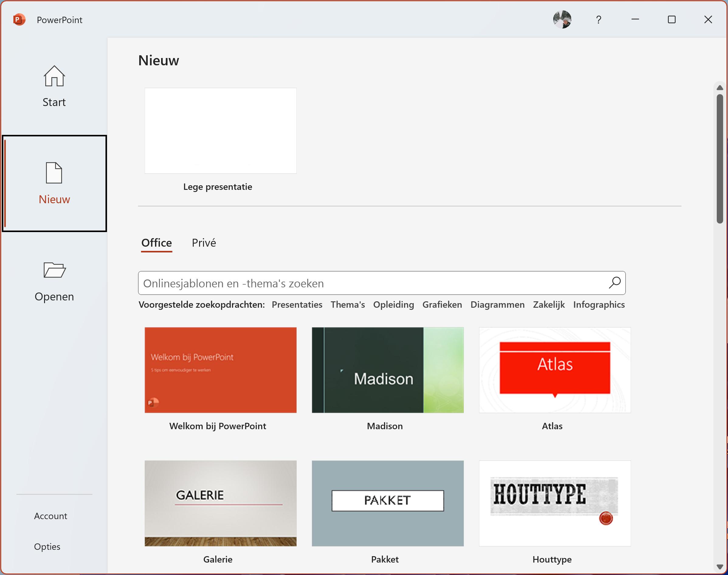Open the Help question mark

tap(598, 20)
